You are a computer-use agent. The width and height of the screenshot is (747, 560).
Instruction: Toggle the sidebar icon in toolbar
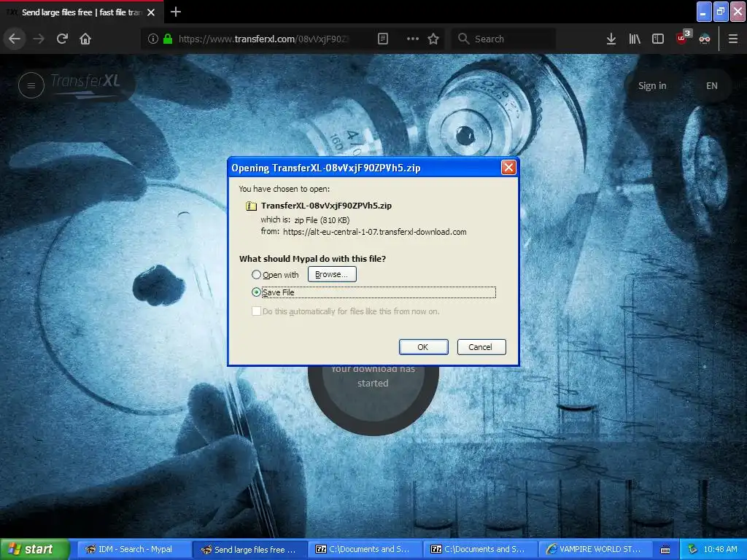click(x=658, y=39)
